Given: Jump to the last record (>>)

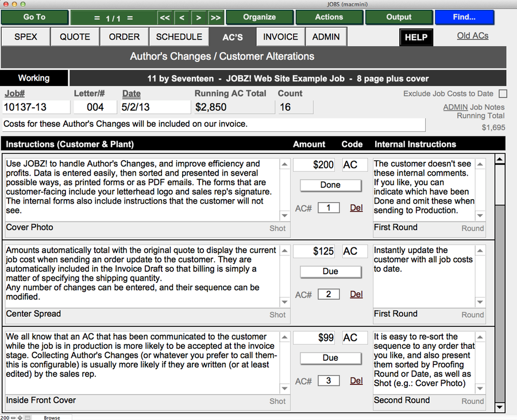Looking at the screenshot, I should click(x=215, y=18).
